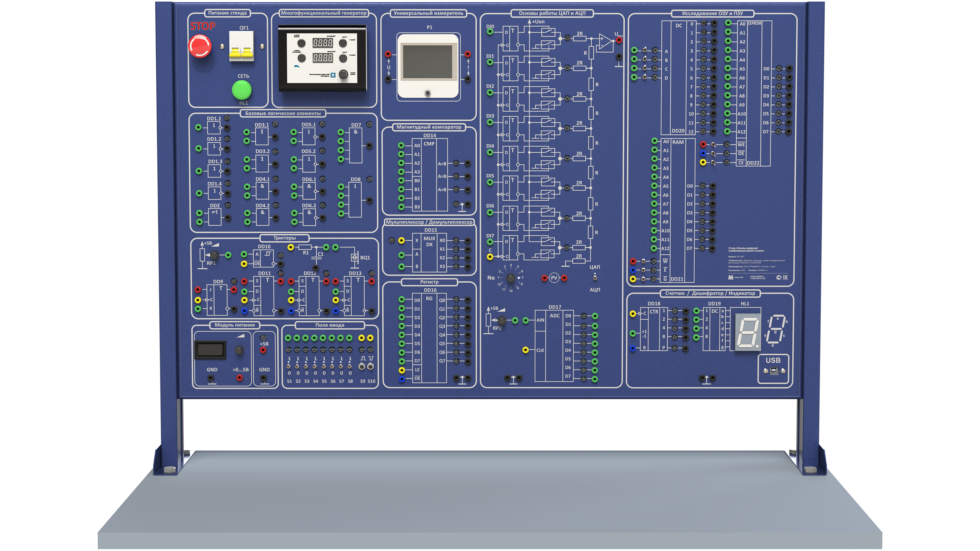980x551 pixels.
Task: Turn the =0...5В voltage knob in Модуль питания
Action: click(x=239, y=351)
